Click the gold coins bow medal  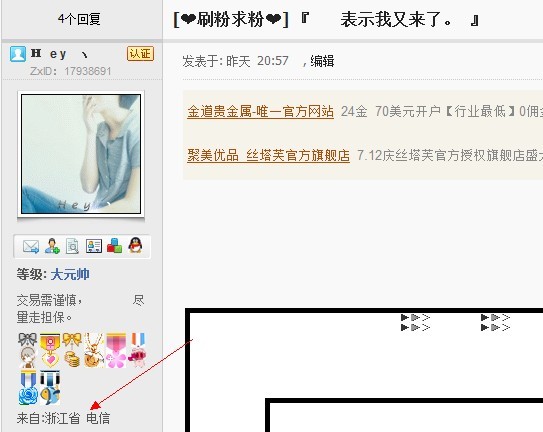72,350
